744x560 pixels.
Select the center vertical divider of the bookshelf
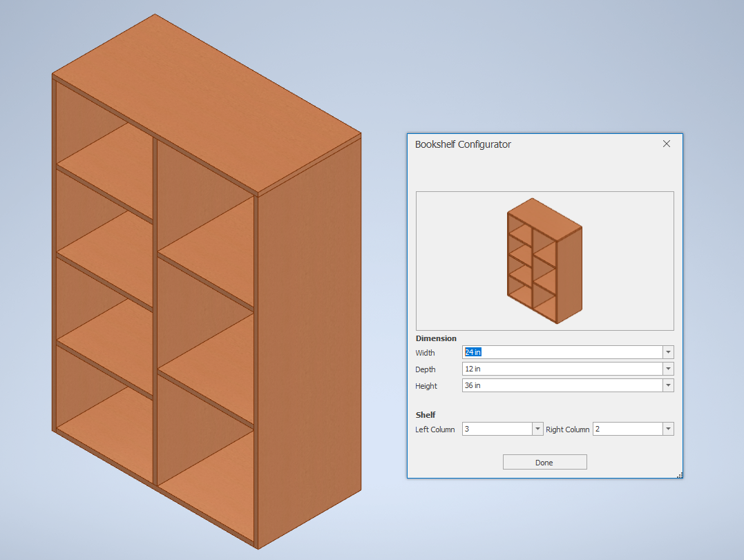155,311
